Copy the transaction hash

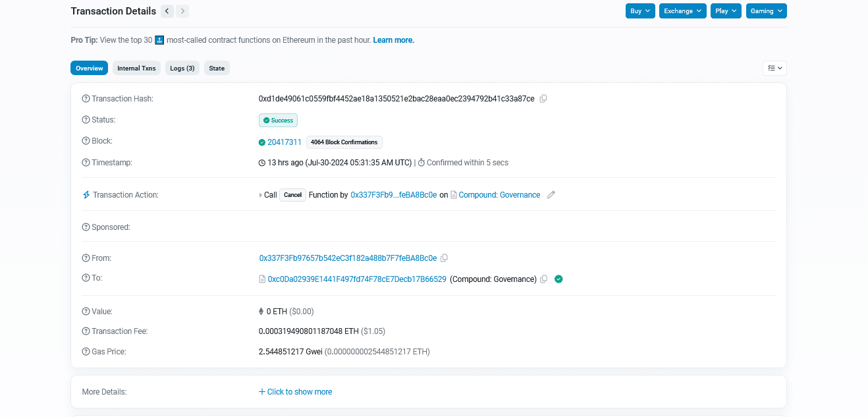pyautogui.click(x=543, y=99)
